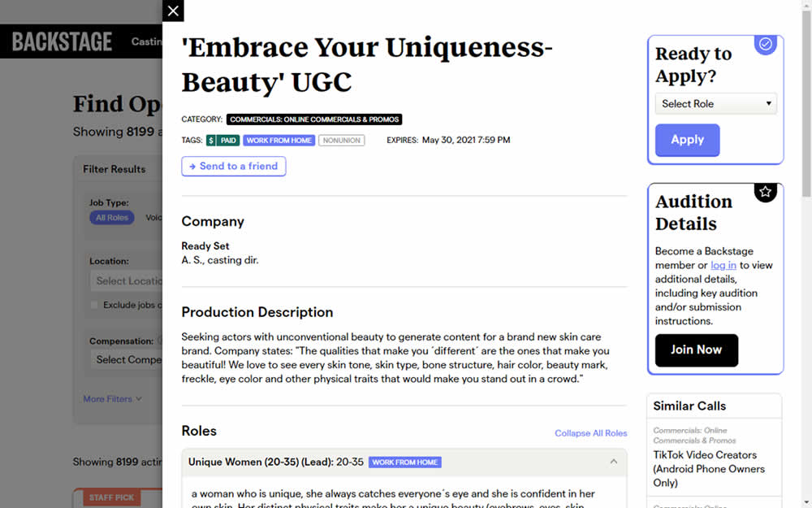Click the Work From Home tag
The height and width of the screenshot is (508, 812).
point(279,141)
